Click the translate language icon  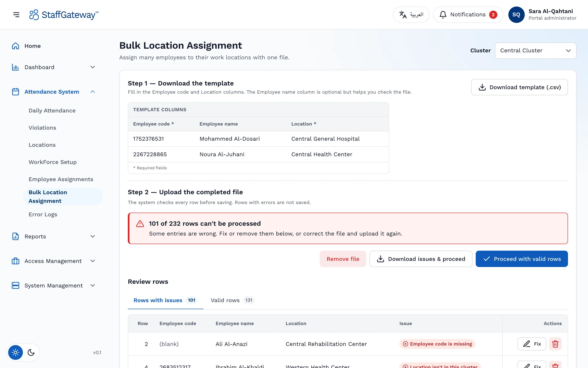pyautogui.click(x=403, y=15)
